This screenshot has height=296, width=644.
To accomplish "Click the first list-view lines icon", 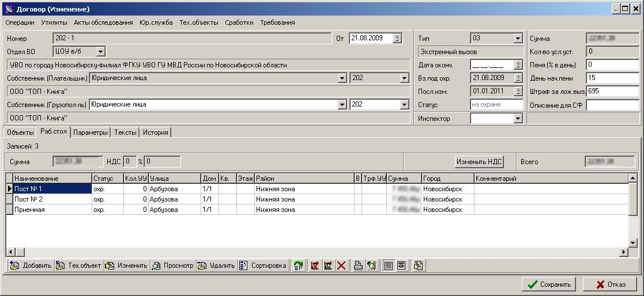I will click(388, 265).
